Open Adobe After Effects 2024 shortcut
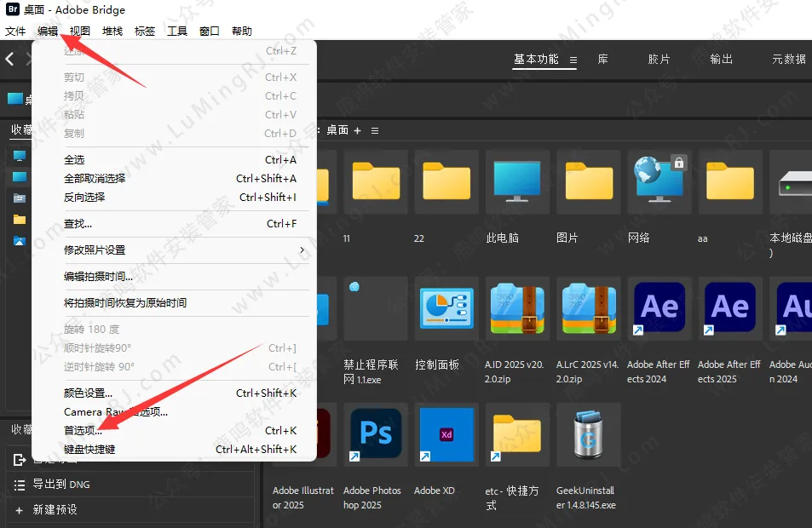 click(x=659, y=307)
